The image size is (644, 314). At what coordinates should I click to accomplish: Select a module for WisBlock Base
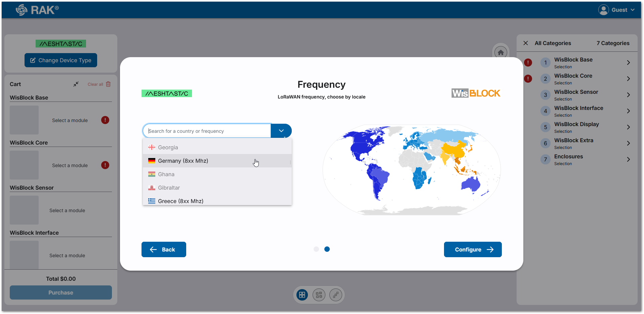[x=70, y=120]
